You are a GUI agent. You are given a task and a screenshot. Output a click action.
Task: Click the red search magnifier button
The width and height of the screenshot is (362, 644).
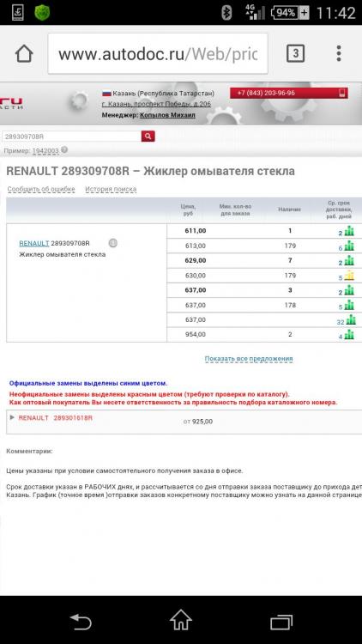[148, 136]
